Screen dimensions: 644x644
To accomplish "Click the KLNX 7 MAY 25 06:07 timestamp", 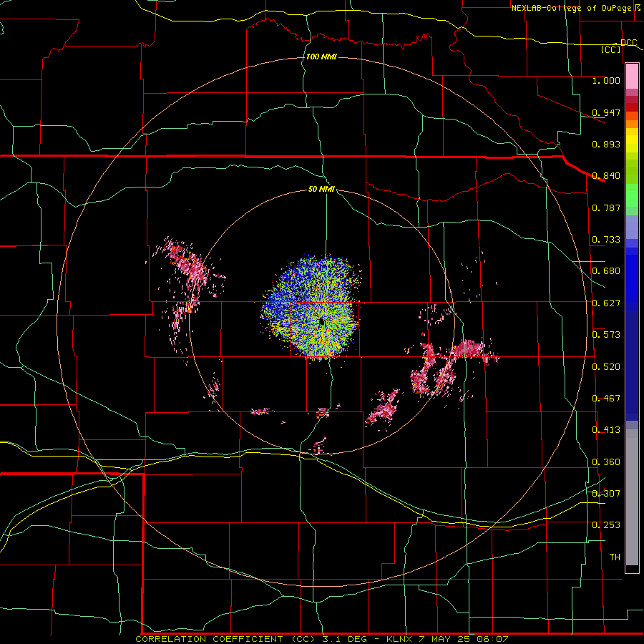I will point(447,639).
